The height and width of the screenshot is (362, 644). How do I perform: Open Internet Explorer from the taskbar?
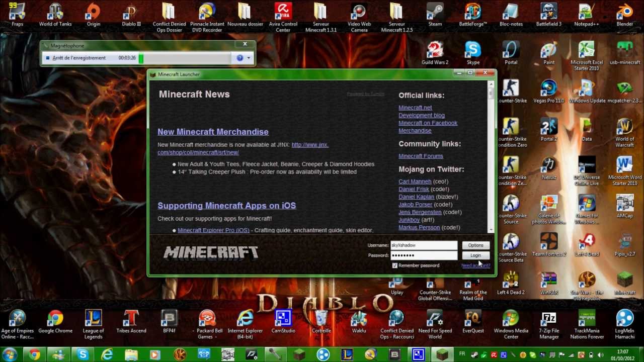[107, 354]
